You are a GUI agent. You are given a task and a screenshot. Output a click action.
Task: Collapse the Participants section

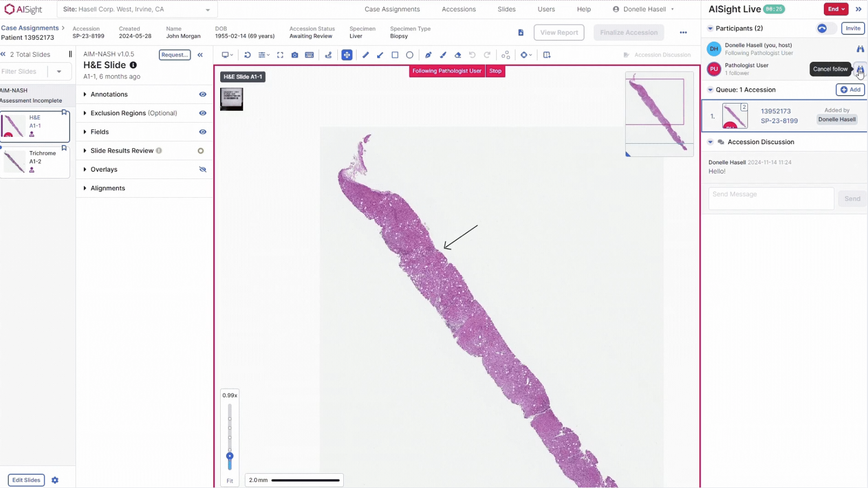(x=710, y=28)
